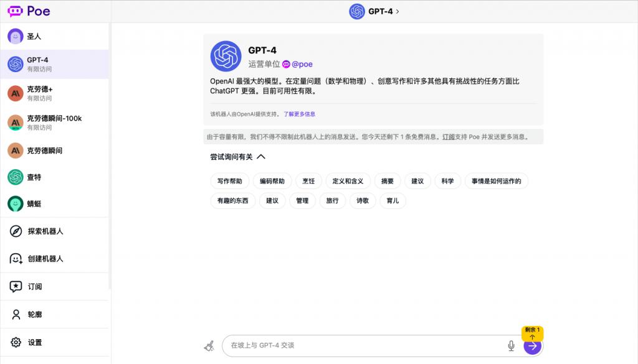
Task: Click the 查特 chat name
Action: click(34, 177)
